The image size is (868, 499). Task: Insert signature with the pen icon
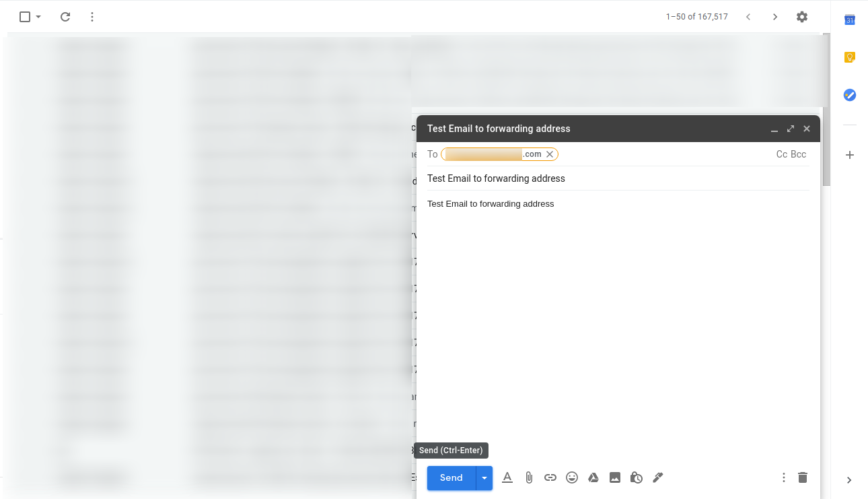click(658, 477)
